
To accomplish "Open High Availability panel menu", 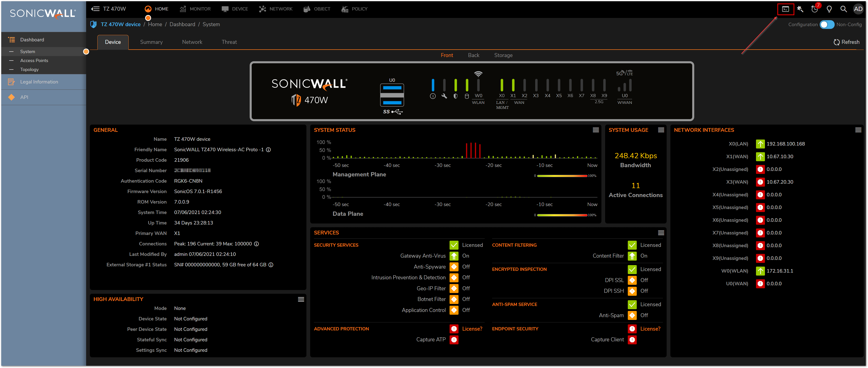I will [x=301, y=299].
